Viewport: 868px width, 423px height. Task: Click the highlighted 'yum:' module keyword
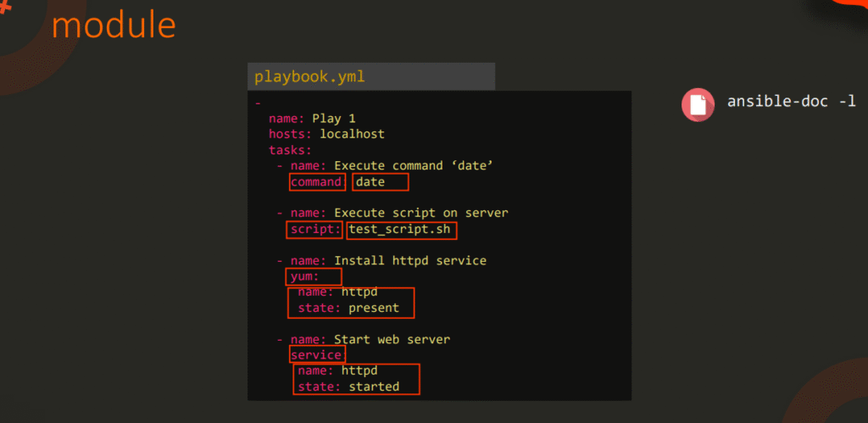click(x=314, y=277)
